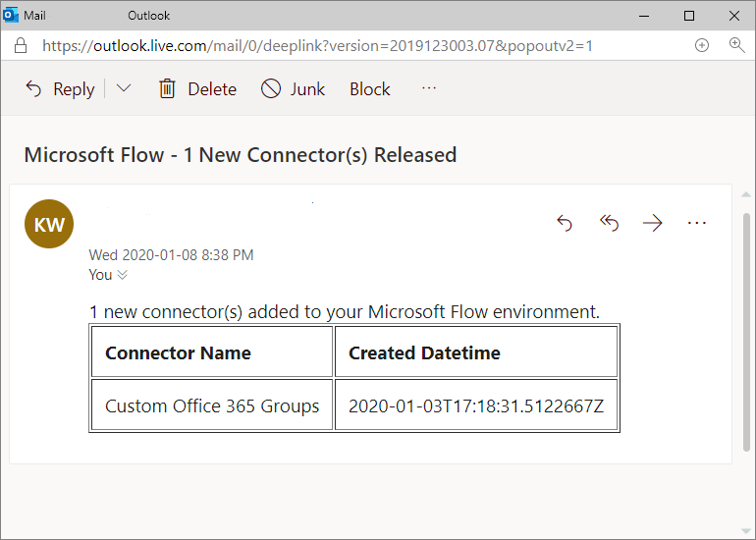Click the reply all icon in message header
The width and height of the screenshot is (756, 540).
(609, 223)
